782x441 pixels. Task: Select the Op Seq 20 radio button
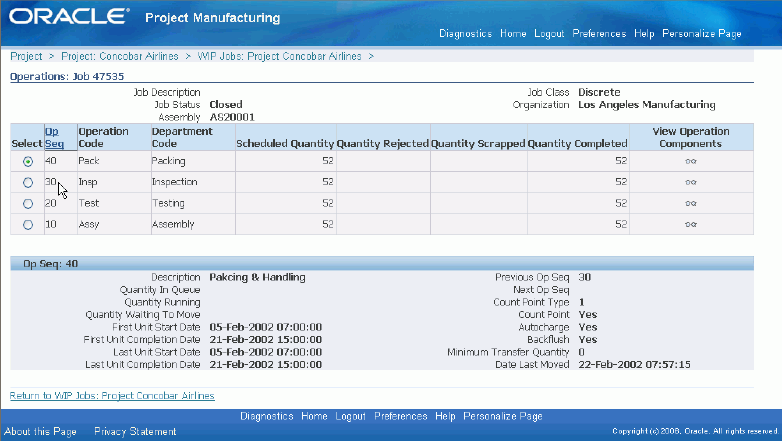pos(28,204)
